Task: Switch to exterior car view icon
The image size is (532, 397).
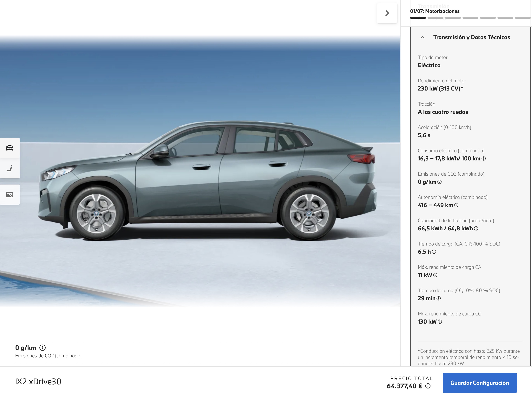Action: 10,148
